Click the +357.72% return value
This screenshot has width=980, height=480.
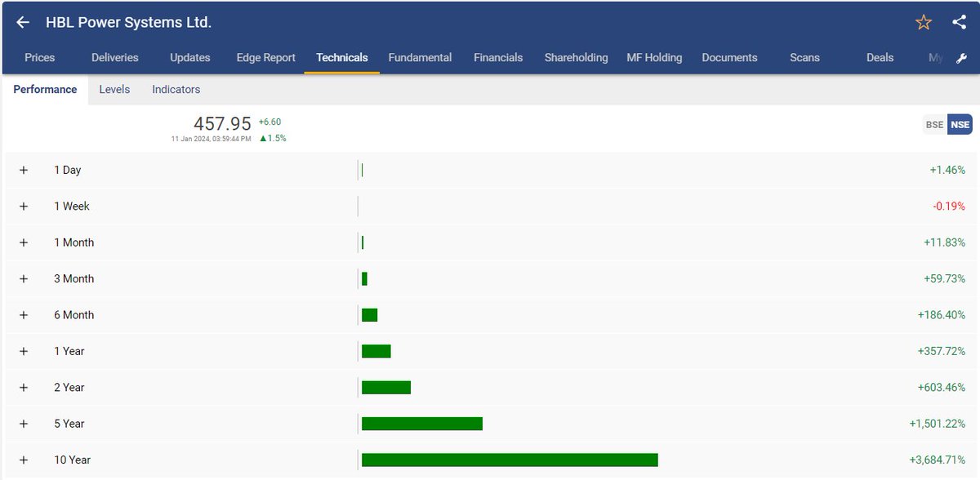click(x=942, y=351)
